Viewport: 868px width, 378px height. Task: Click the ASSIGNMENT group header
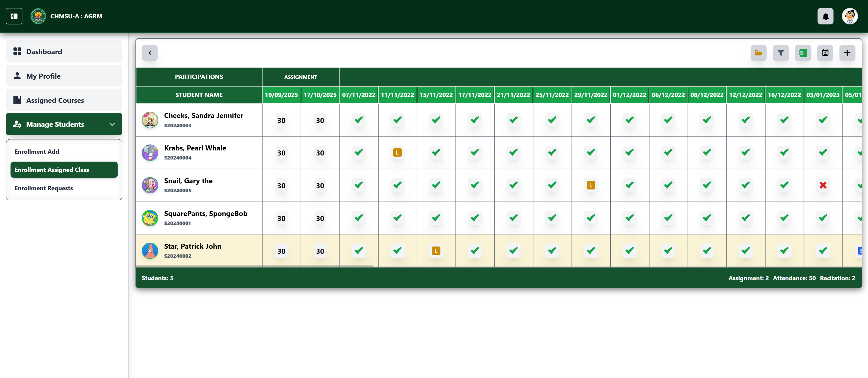click(x=301, y=77)
